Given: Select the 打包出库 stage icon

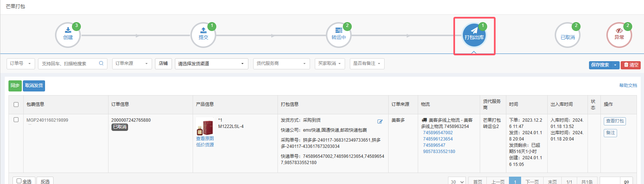Looking at the screenshot, I should [x=474, y=35].
